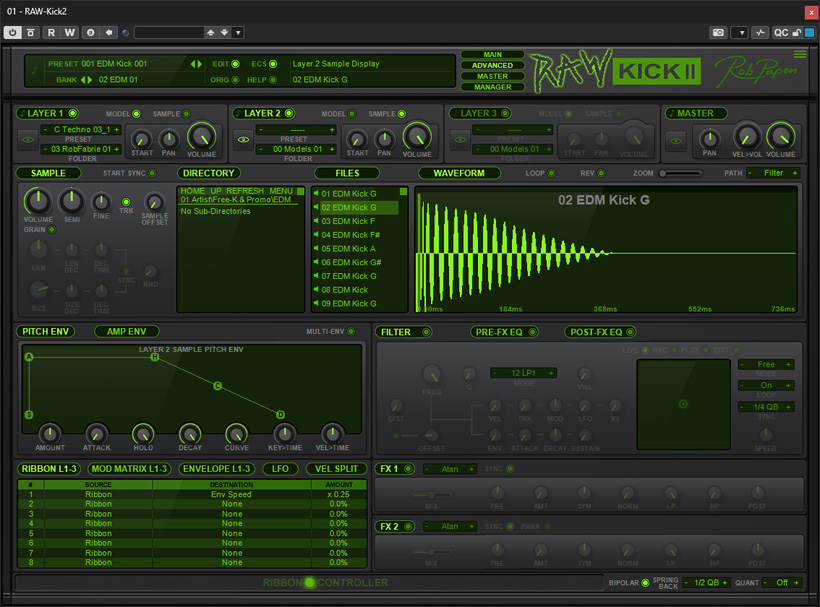Click the Pitch Env Curve knob
The height and width of the screenshot is (607, 820).
pos(236,433)
